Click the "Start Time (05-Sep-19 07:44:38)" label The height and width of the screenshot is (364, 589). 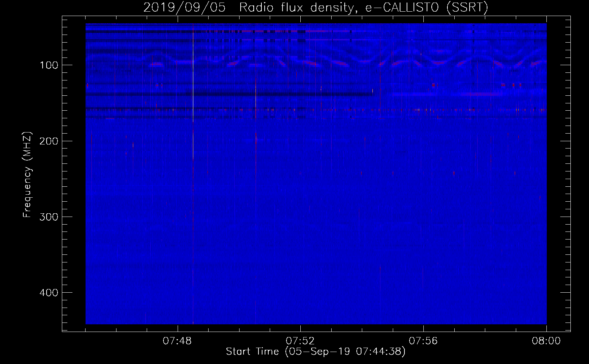click(316, 352)
